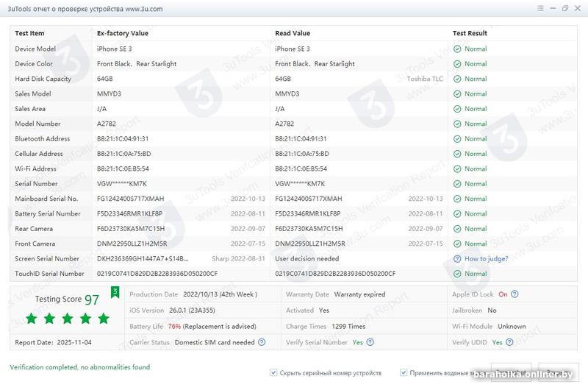Select 'User decision needed' screen read value
This screenshot has height=390, width=588.
306,258
